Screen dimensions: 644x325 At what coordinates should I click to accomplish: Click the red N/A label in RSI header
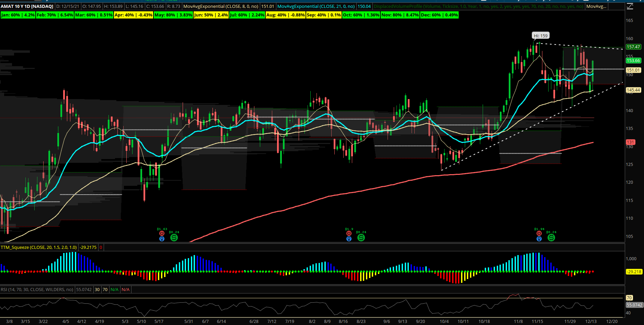click(x=126, y=289)
